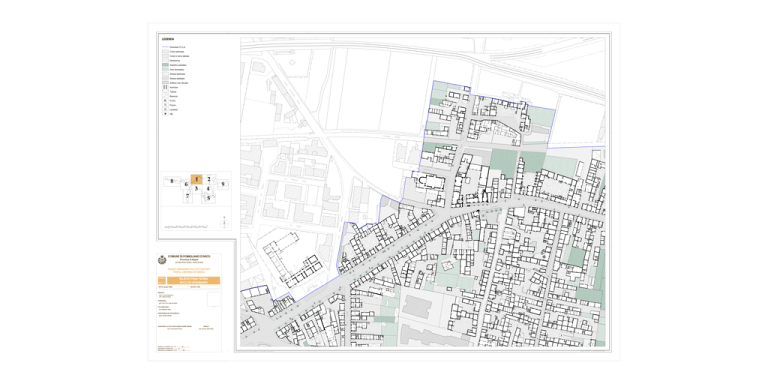
Task: Click the LEGENDA heading
Action: pyautogui.click(x=168, y=39)
